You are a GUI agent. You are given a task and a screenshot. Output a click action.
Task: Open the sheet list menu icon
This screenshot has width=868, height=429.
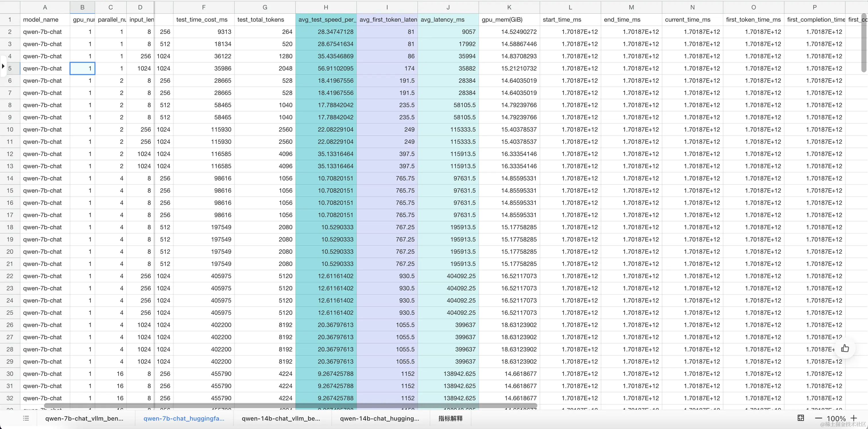click(x=26, y=418)
